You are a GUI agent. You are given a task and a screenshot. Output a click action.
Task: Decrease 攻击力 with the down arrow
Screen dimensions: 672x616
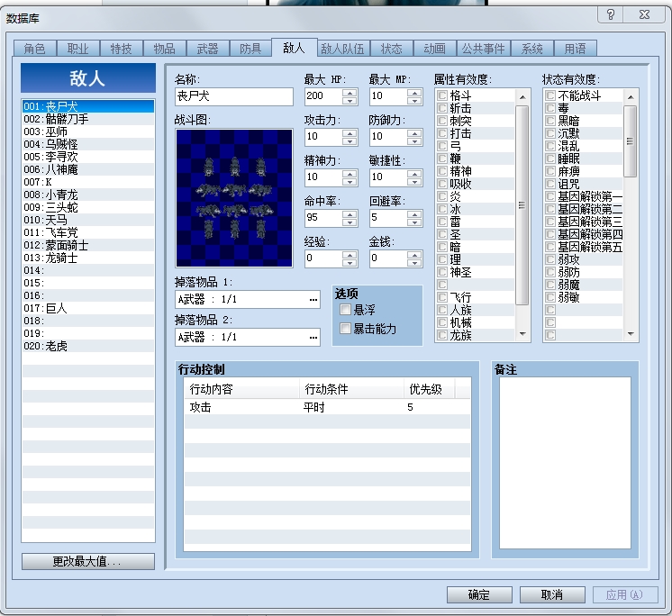(350, 141)
